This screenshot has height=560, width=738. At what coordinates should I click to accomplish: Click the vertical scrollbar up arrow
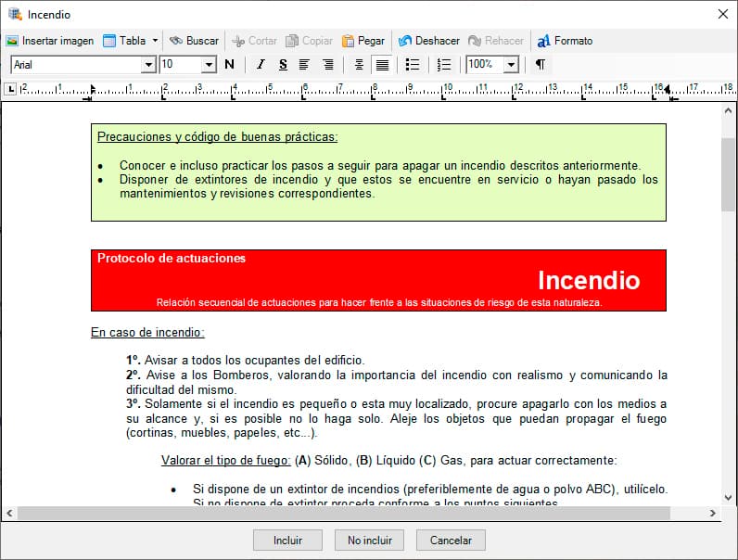(728, 111)
